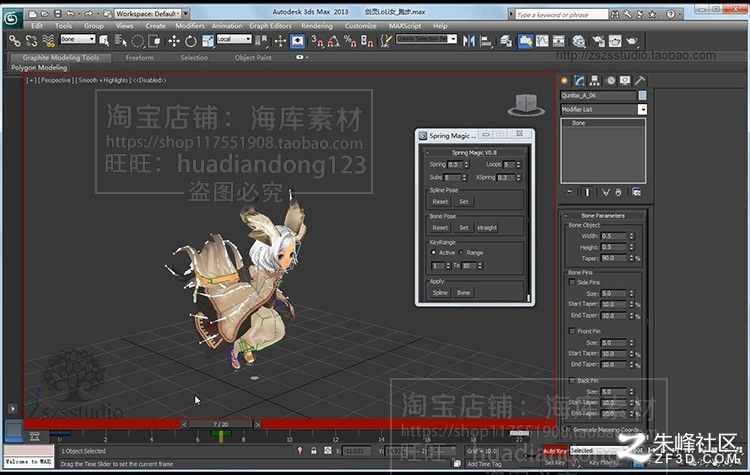The width and height of the screenshot is (750, 475).
Task: Open the MAXScript menu
Action: tap(405, 26)
